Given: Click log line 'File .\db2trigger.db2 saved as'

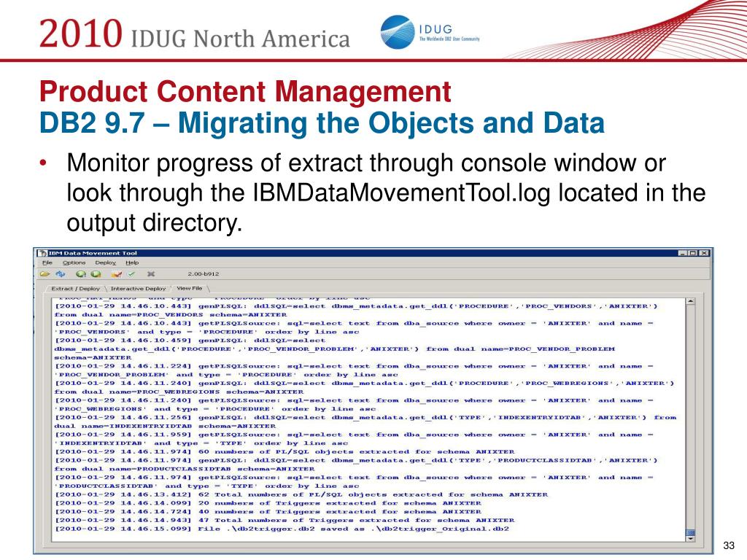Looking at the screenshot, I should click(x=282, y=529).
